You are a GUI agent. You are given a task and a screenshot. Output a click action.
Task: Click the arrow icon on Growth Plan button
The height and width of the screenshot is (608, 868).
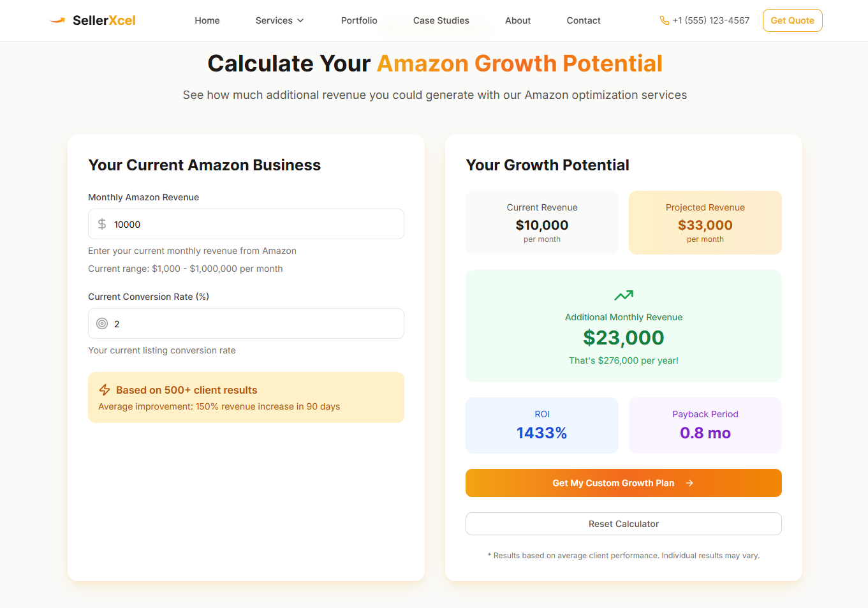[689, 483]
